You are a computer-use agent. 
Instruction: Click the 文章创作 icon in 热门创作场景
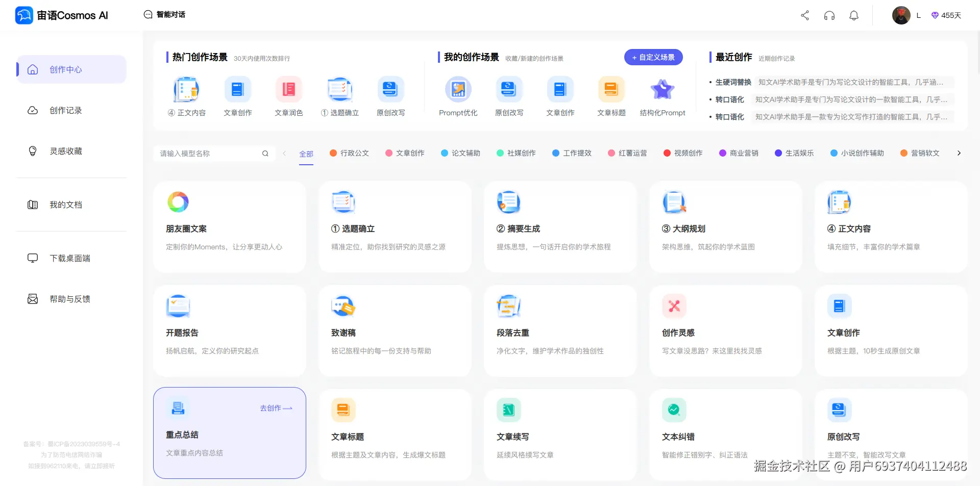pos(237,90)
